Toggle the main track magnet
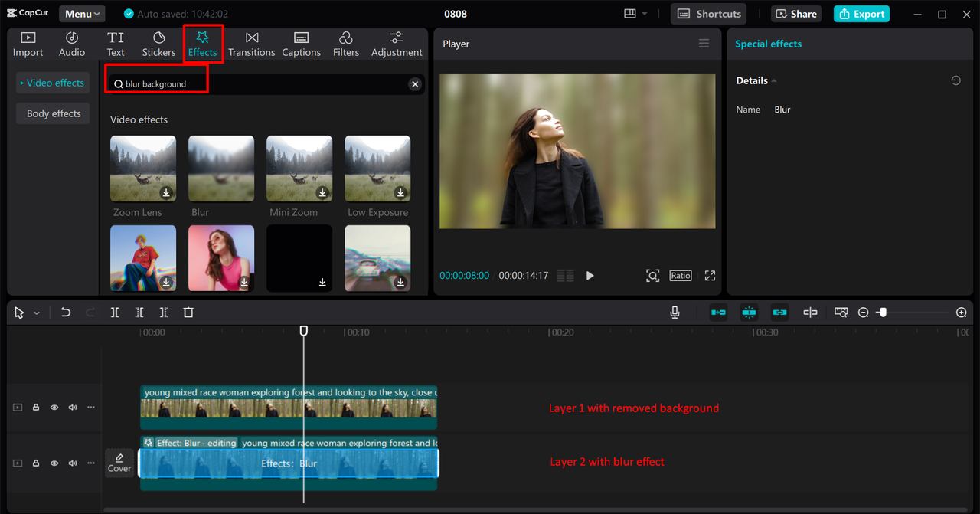The image size is (980, 514). click(x=718, y=313)
